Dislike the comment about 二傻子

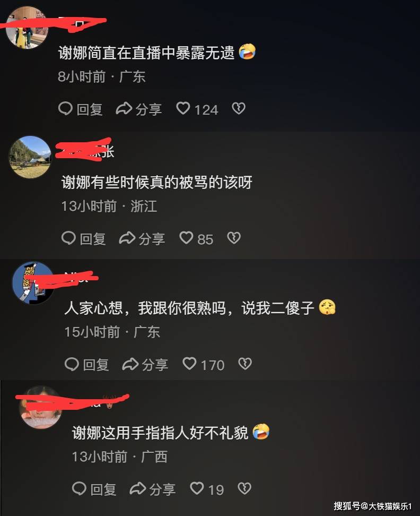(x=245, y=364)
